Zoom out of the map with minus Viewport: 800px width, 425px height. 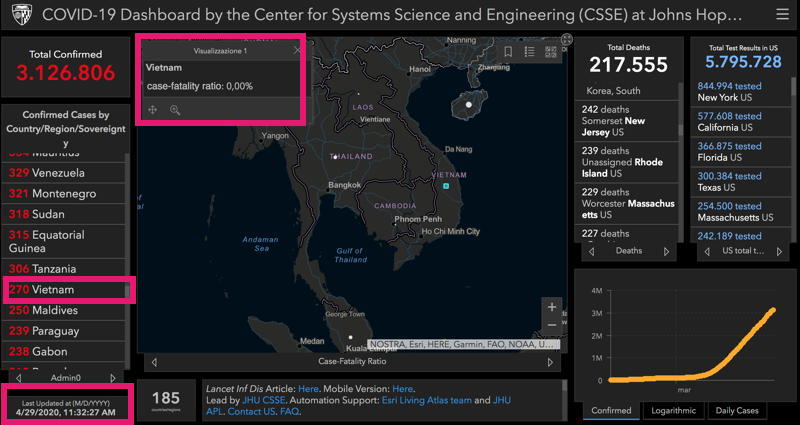point(552,325)
